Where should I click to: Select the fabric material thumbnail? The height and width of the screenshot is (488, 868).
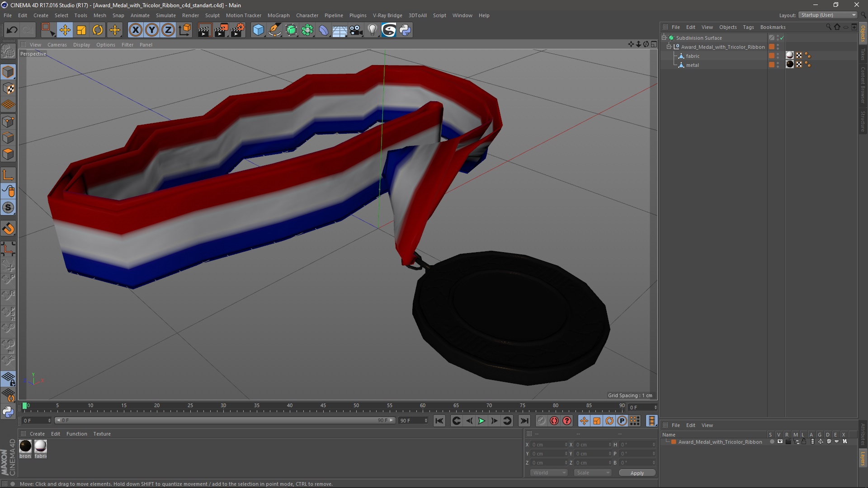pyautogui.click(x=41, y=446)
